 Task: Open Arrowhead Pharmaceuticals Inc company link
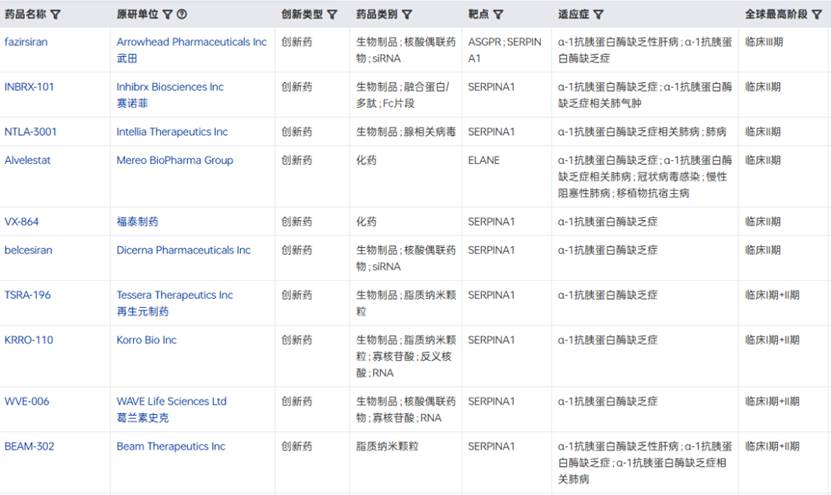tap(192, 42)
